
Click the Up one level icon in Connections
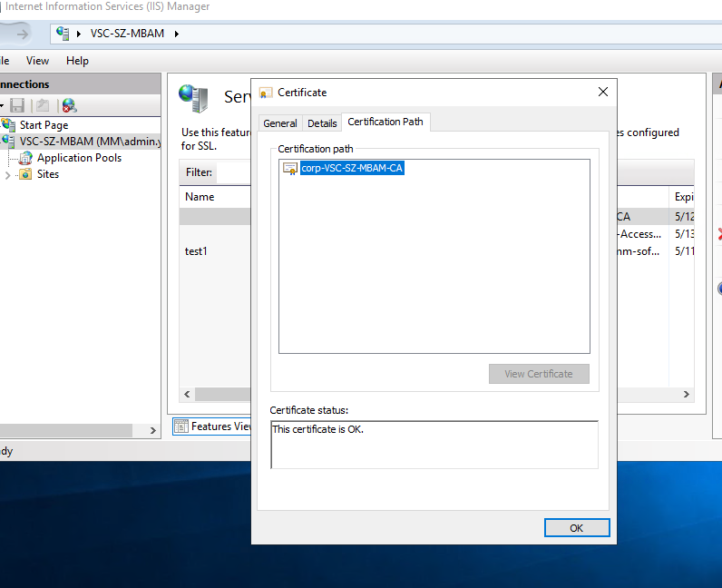(x=43, y=105)
